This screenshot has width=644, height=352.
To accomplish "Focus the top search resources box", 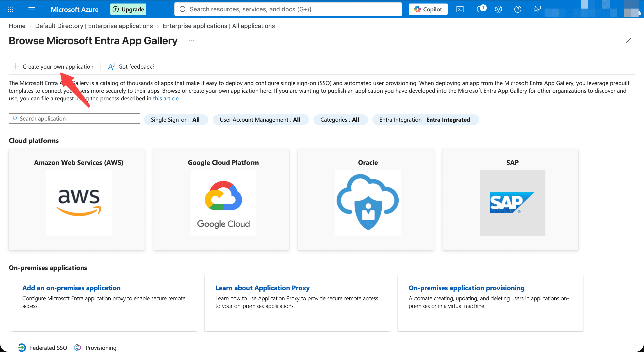I will coord(288,9).
